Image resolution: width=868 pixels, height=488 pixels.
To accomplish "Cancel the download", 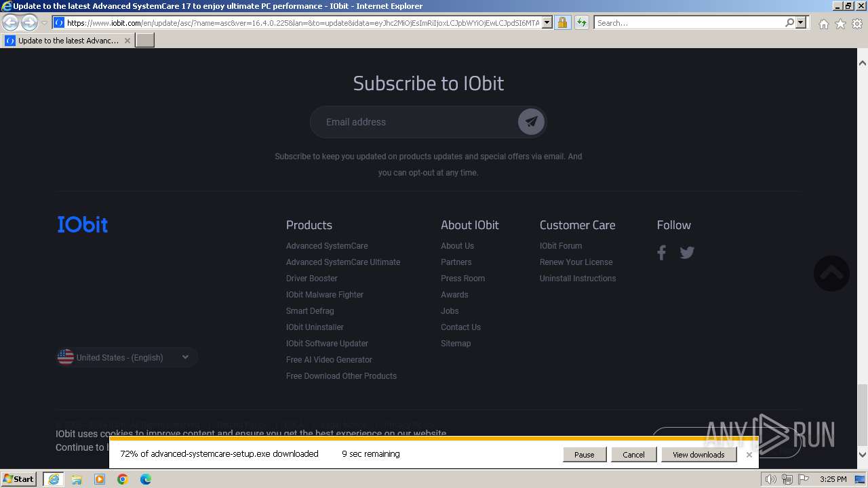I will (x=633, y=455).
